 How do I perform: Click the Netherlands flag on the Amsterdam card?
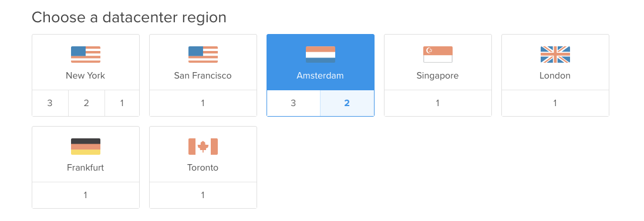pos(321,55)
